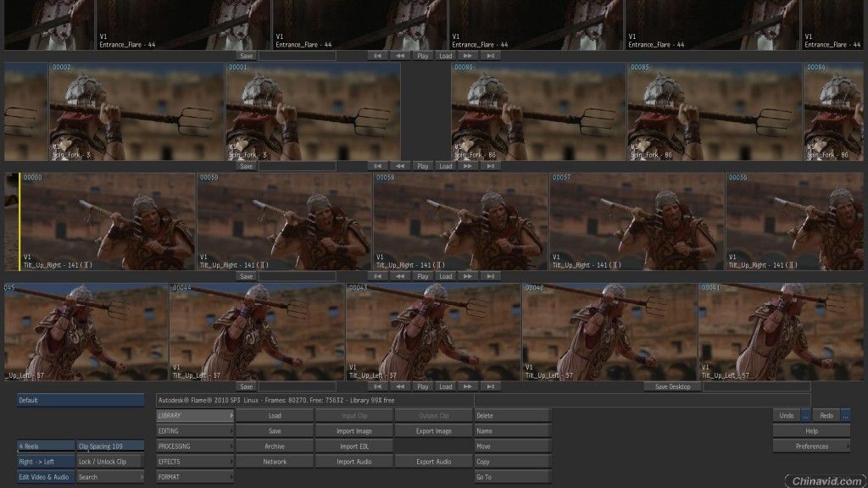The image size is (868, 488).
Task: Open redo history dots beside Redo
Action: pyautogui.click(x=845, y=415)
